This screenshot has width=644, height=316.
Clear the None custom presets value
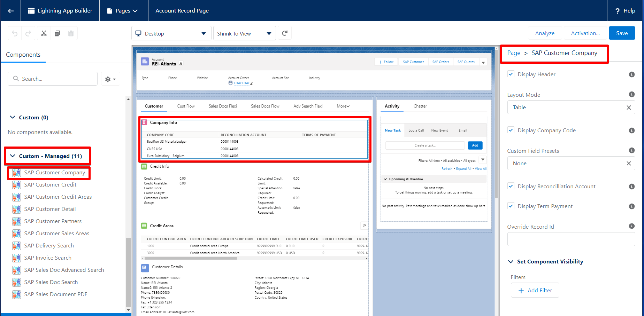629,164
